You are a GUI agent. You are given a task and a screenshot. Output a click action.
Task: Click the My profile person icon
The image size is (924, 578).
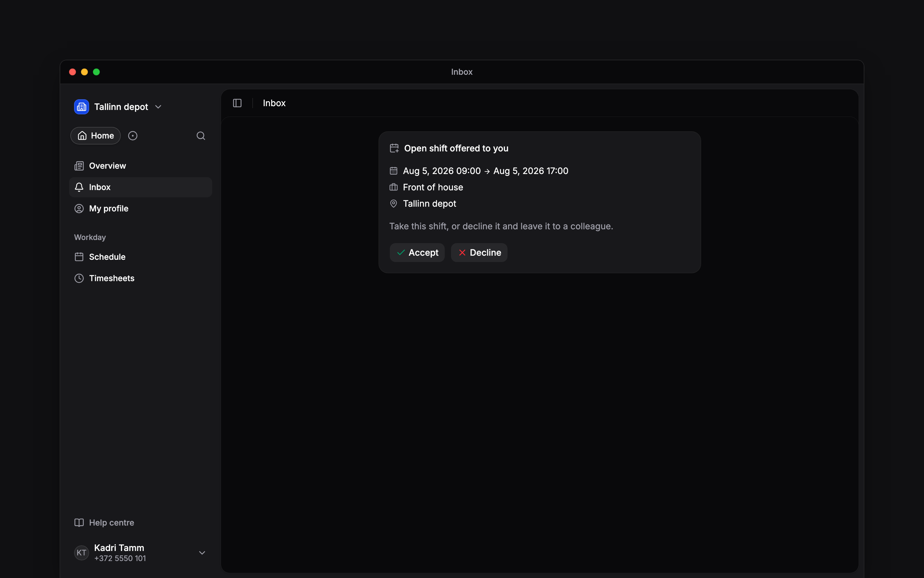tap(79, 209)
